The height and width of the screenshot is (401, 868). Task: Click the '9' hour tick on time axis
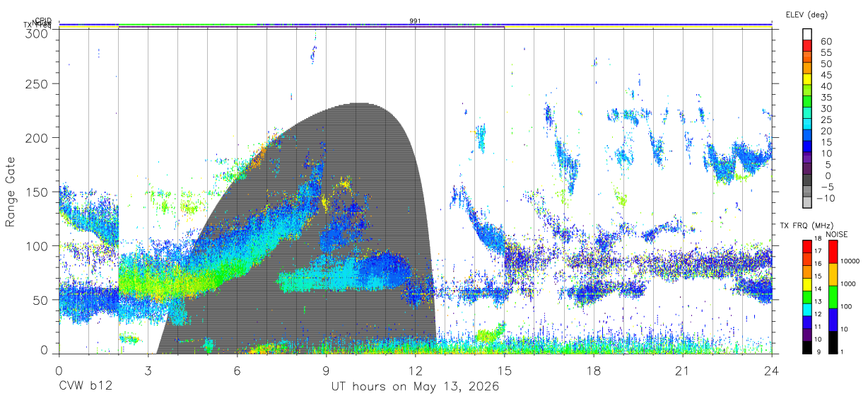[x=326, y=370]
